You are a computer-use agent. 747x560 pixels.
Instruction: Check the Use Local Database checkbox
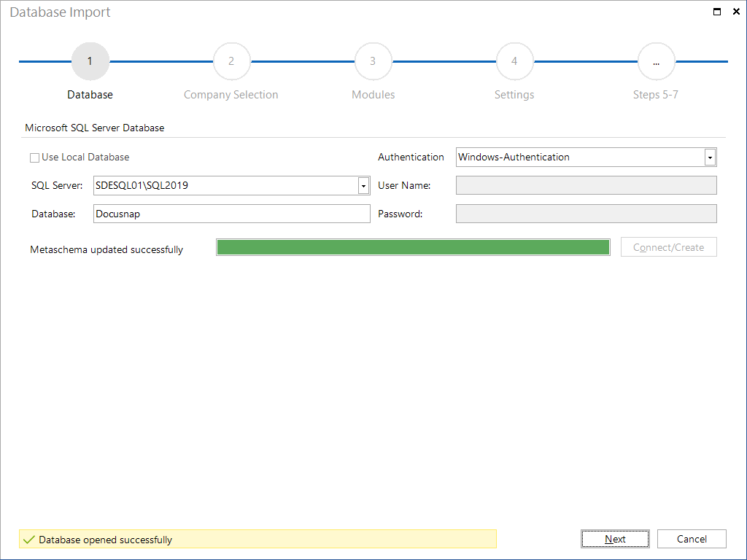click(x=35, y=157)
